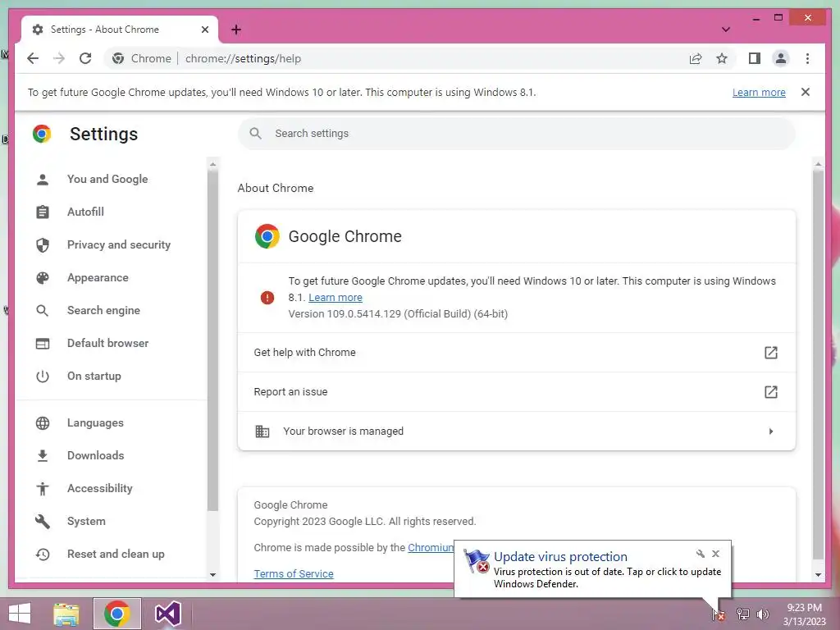Click sidebar scrollbar up arrow
The width and height of the screenshot is (840, 630).
coord(212,164)
